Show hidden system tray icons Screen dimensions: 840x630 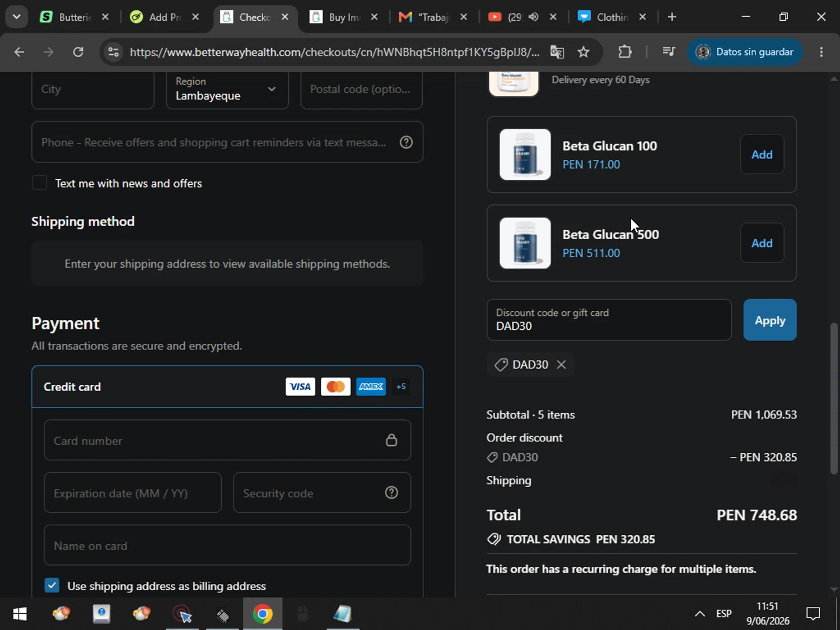click(699, 614)
